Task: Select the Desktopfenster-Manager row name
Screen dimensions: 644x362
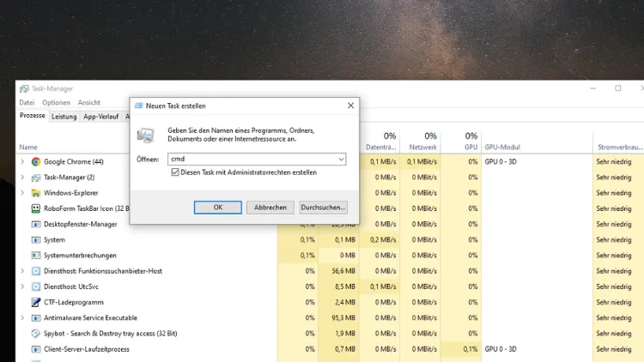Action: [x=81, y=224]
